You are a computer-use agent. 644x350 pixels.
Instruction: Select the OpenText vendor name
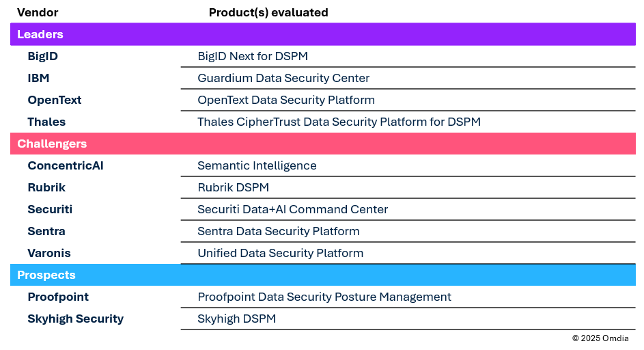[55, 100]
